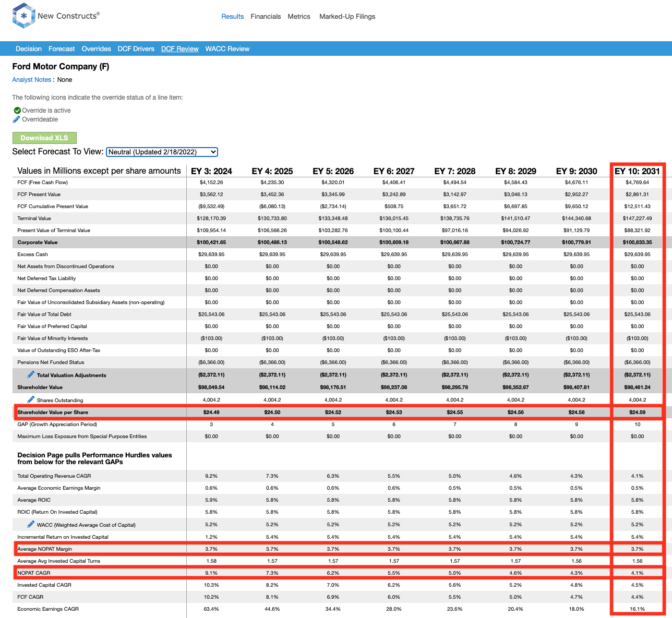The height and width of the screenshot is (618, 672).
Task: Click the EY 5: 2026 column header
Action: point(333,171)
